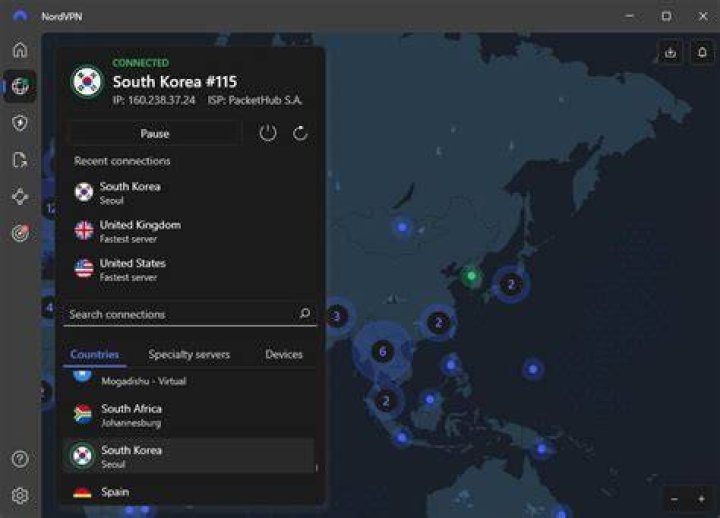Click the reconnect refresh icon
The height and width of the screenshot is (518, 720).
coord(300,133)
